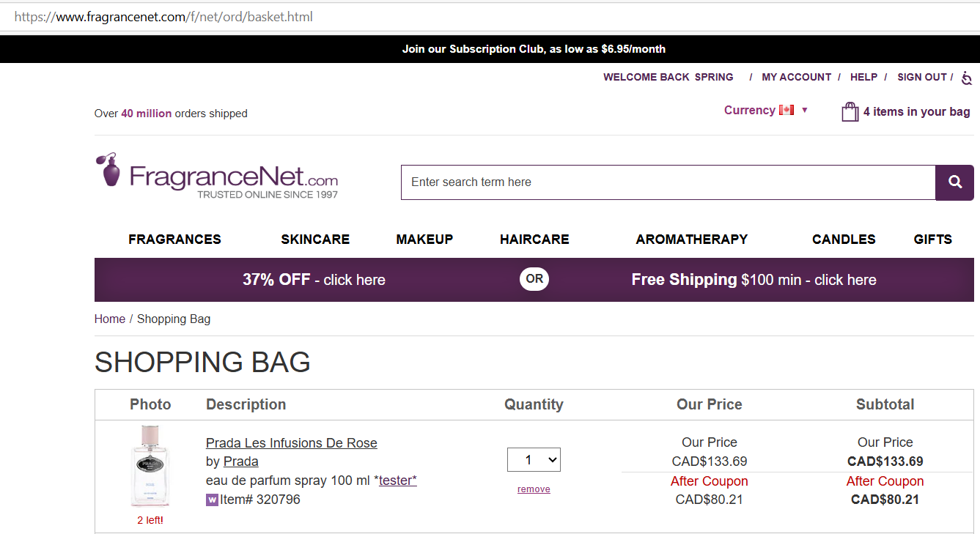Open the FRAGRANCES menu

[x=174, y=240]
